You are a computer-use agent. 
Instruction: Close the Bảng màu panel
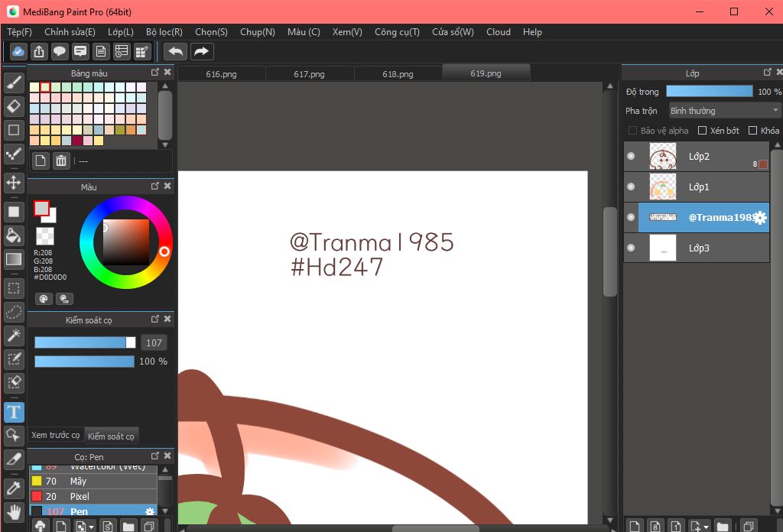[x=167, y=73]
